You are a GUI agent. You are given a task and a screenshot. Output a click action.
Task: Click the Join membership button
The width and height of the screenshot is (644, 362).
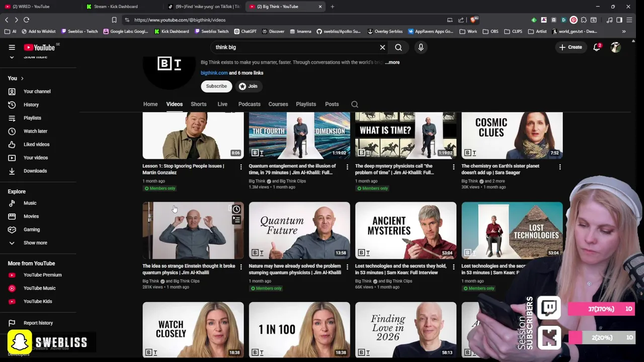(x=248, y=86)
